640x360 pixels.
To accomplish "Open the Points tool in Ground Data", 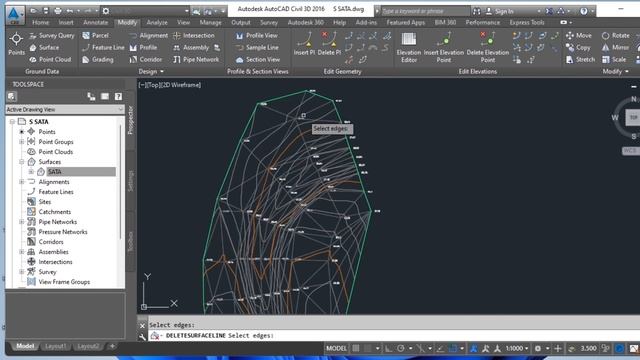I will click(x=16, y=44).
